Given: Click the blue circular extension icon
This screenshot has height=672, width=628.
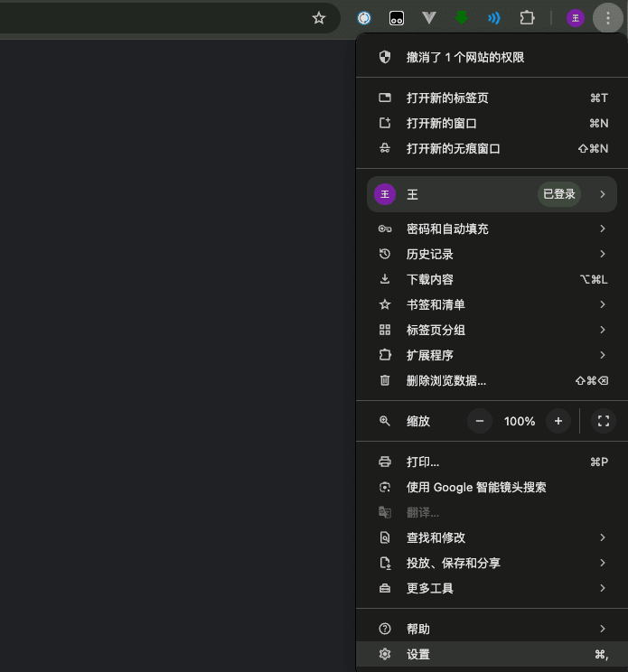Looking at the screenshot, I should [364, 18].
